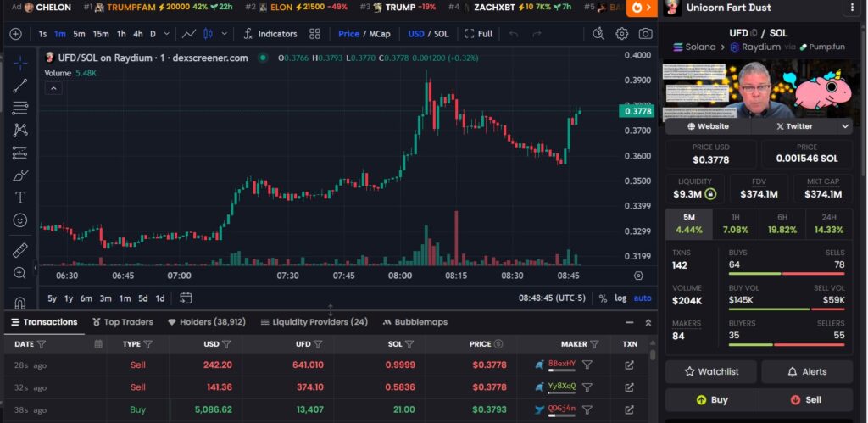Select the zoom in tool
The width and height of the screenshot is (868, 423).
point(20,272)
